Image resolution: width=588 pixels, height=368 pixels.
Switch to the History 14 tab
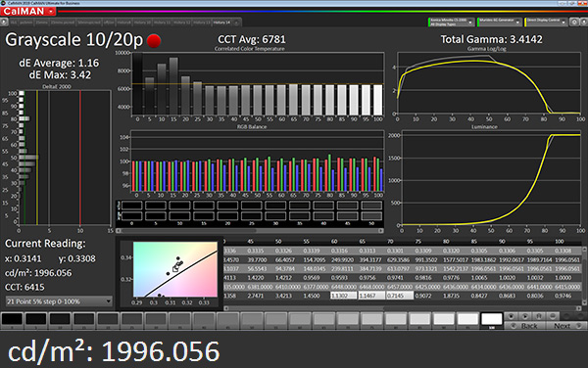(x=222, y=23)
